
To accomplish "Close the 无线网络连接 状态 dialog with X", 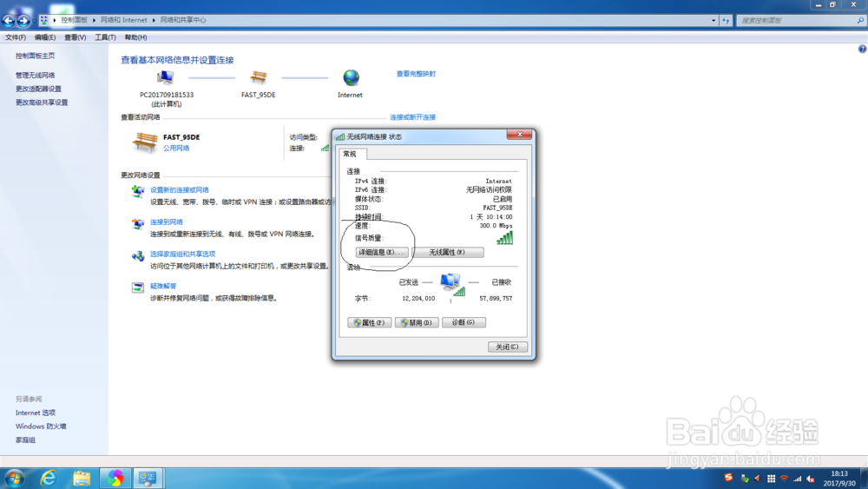I will tap(519, 135).
